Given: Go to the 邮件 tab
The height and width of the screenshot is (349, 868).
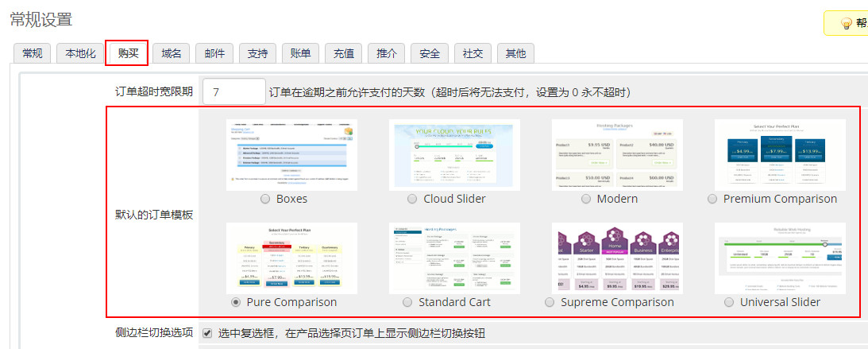Looking at the screenshot, I should tap(214, 54).
